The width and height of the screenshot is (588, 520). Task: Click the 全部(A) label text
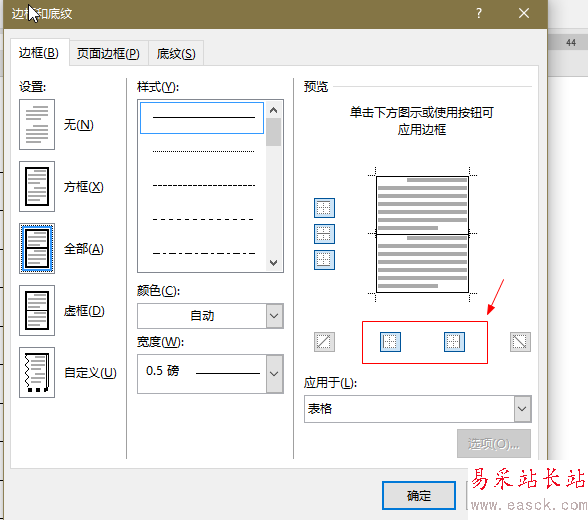coord(83,249)
